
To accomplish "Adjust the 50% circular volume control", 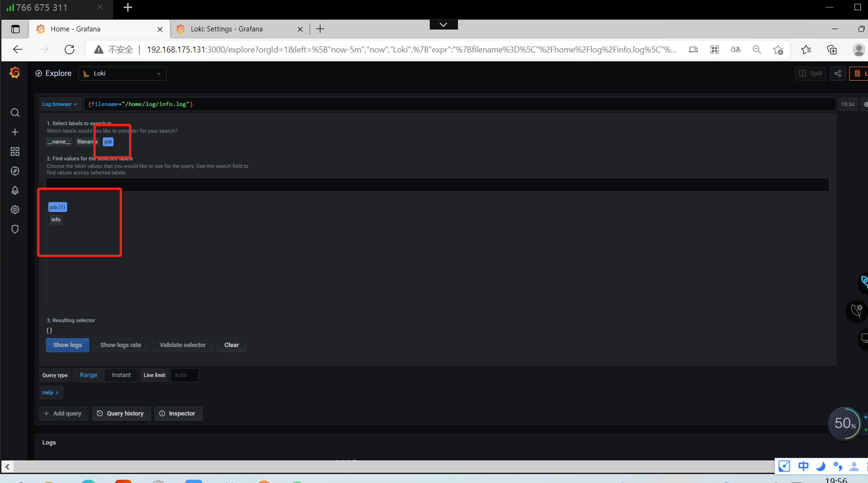I will [845, 423].
